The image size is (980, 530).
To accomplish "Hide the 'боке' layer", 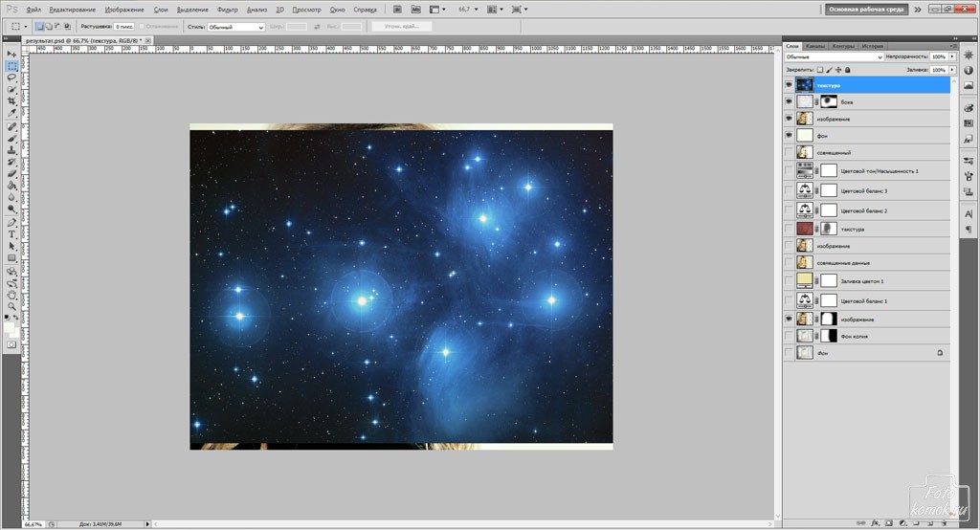I will (x=788, y=101).
